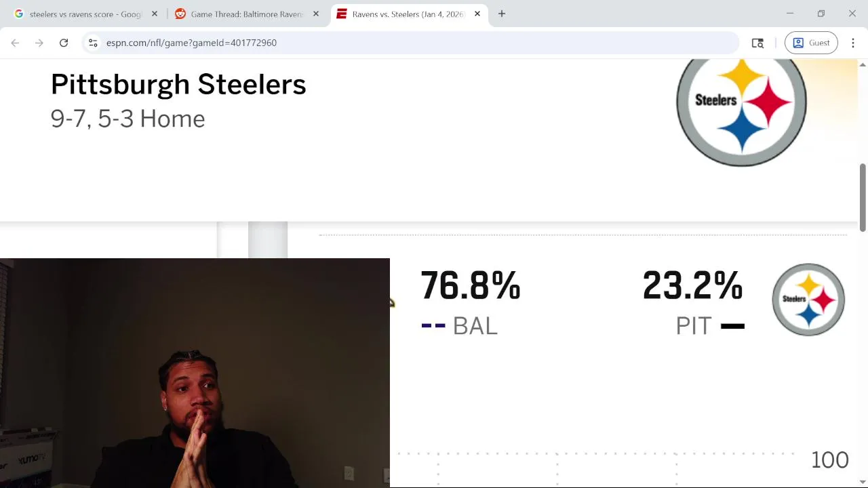
Task: Click the small Steelers logo beside PIT
Action: click(808, 300)
